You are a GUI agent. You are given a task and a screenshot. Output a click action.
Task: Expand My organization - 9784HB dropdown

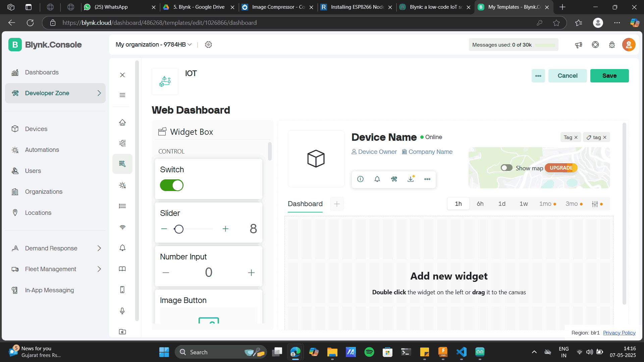(154, 45)
